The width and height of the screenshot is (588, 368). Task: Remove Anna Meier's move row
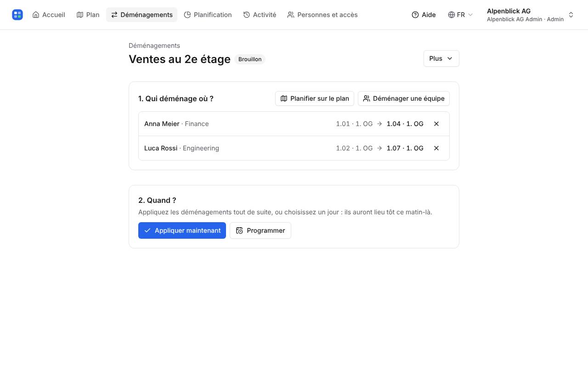click(436, 124)
